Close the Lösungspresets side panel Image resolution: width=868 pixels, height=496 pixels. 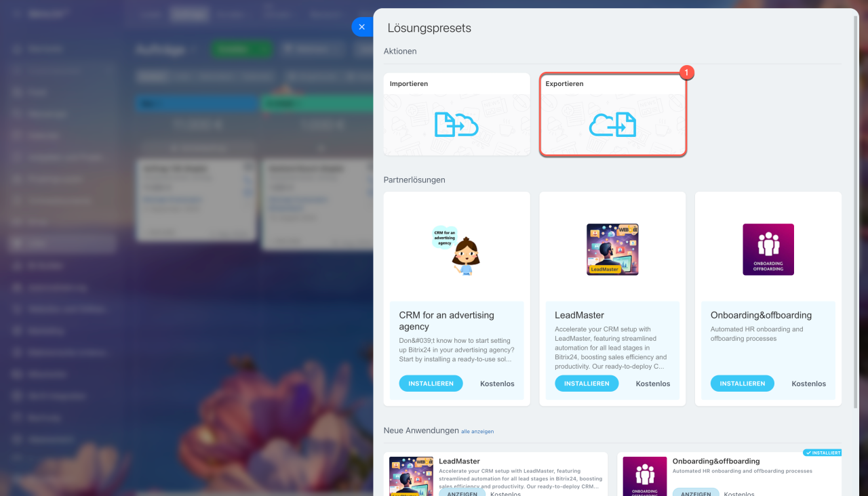pyautogui.click(x=362, y=27)
